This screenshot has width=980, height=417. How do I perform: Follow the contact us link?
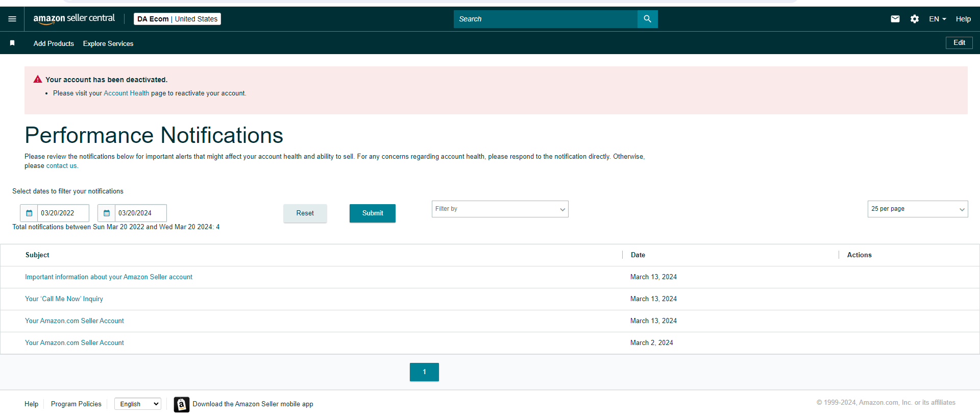[62, 166]
